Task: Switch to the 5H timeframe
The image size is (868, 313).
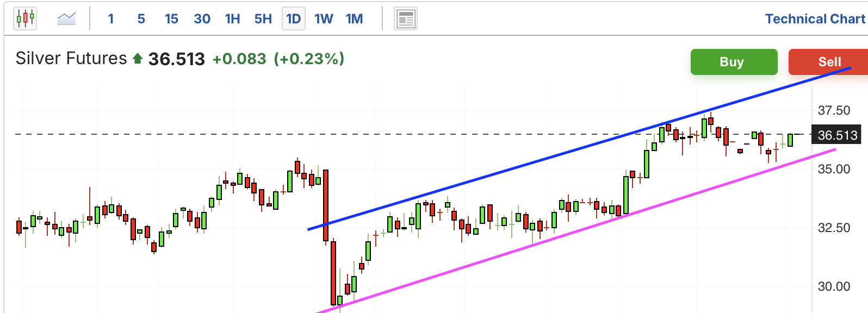Action: click(x=263, y=19)
